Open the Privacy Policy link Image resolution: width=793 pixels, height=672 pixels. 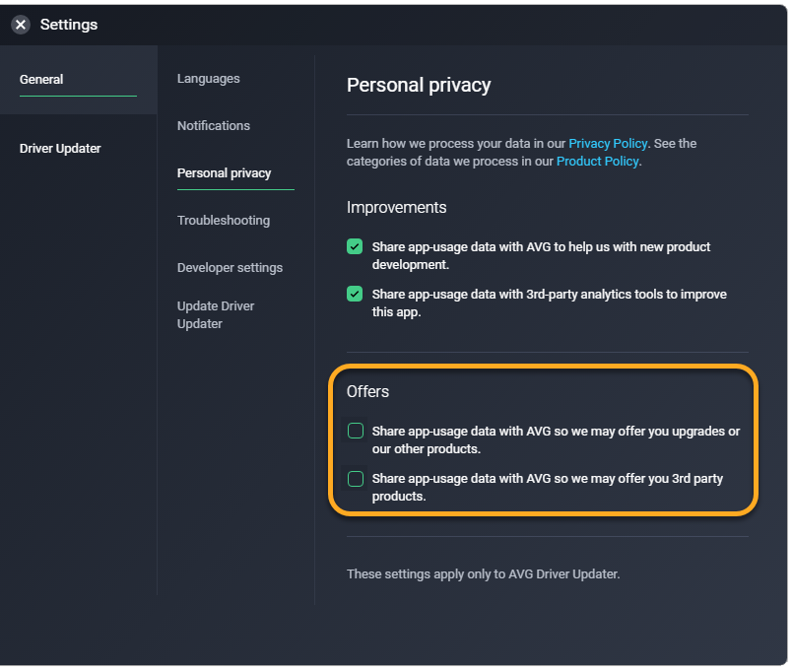[608, 144]
